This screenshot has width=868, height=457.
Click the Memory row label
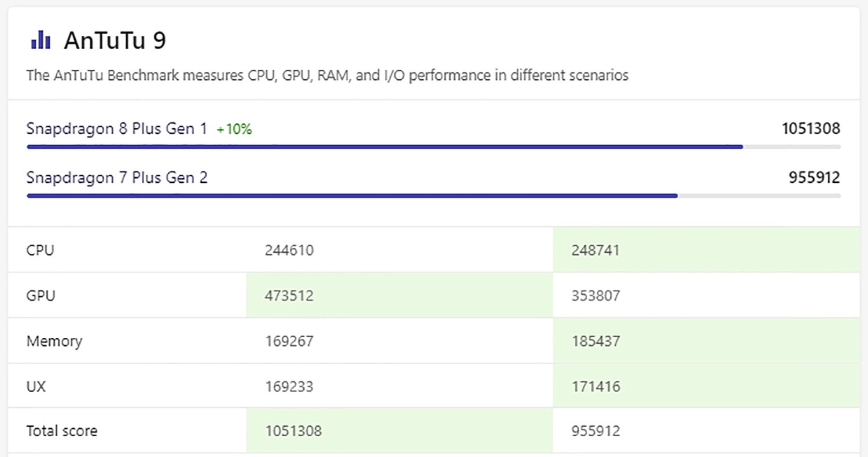54,341
